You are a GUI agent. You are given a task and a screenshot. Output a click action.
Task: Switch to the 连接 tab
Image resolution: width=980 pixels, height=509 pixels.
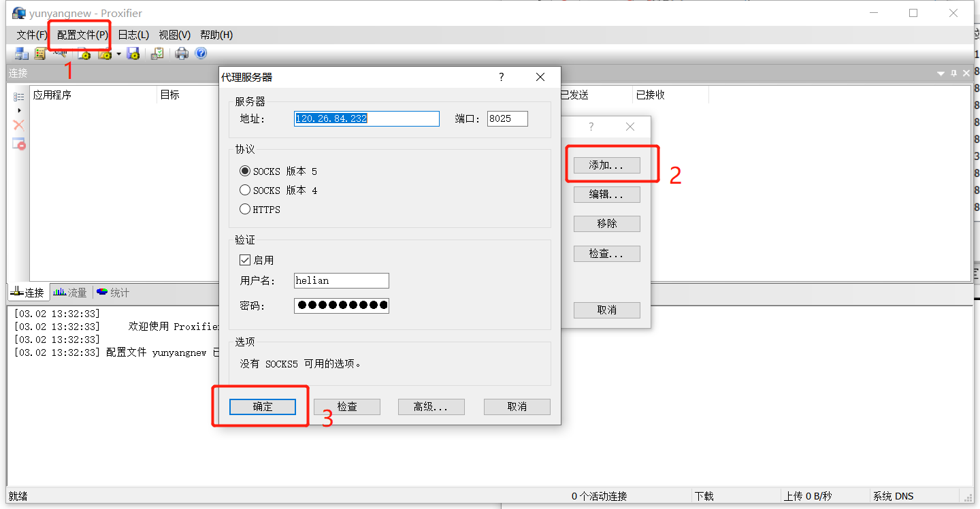point(27,293)
